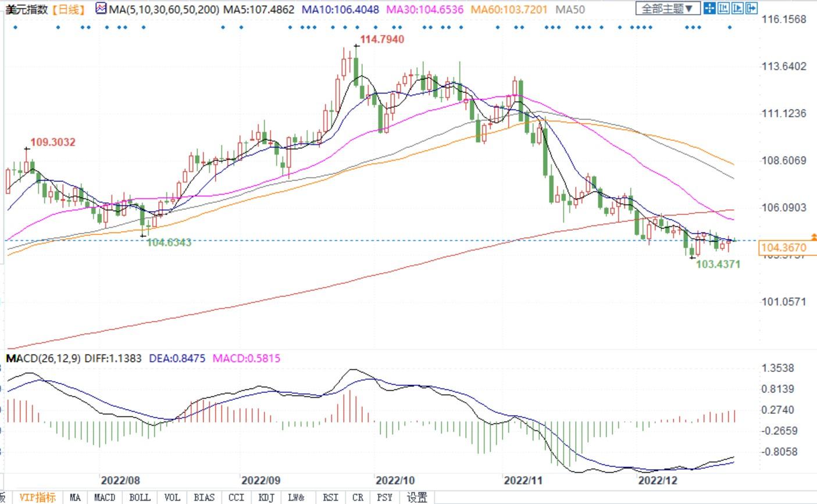Toggle the crosshair cursor icon
The height and width of the screenshot is (504, 817).
coord(709,8)
